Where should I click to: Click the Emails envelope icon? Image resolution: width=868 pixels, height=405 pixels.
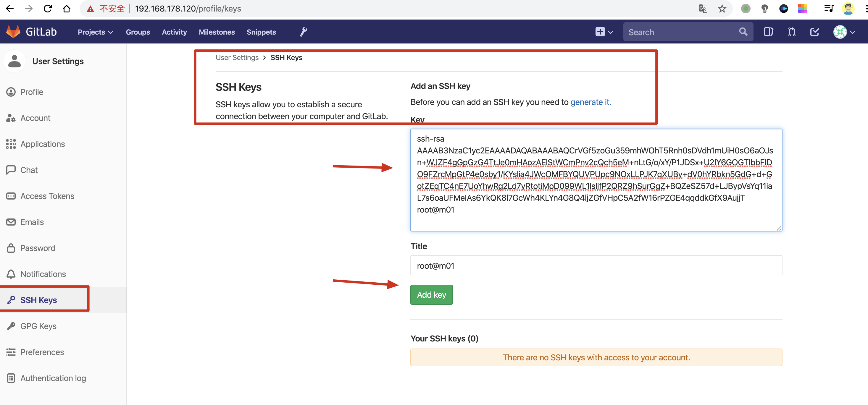coord(11,222)
